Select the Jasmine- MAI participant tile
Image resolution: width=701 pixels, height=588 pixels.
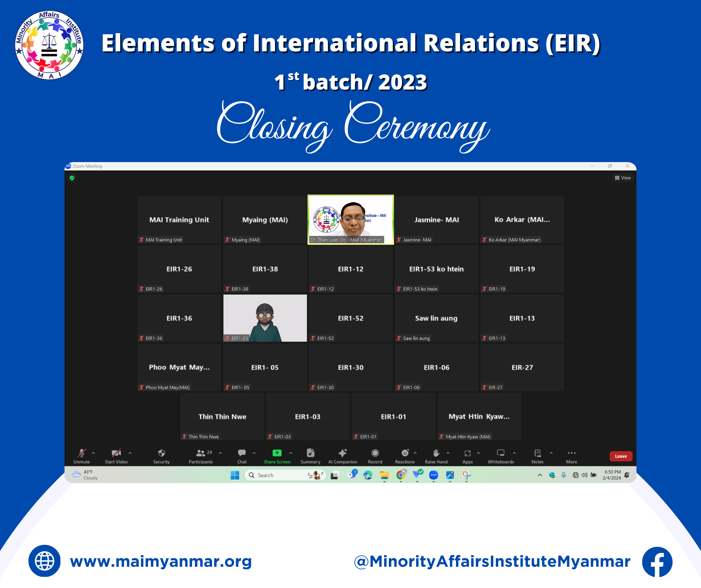pyautogui.click(x=437, y=219)
